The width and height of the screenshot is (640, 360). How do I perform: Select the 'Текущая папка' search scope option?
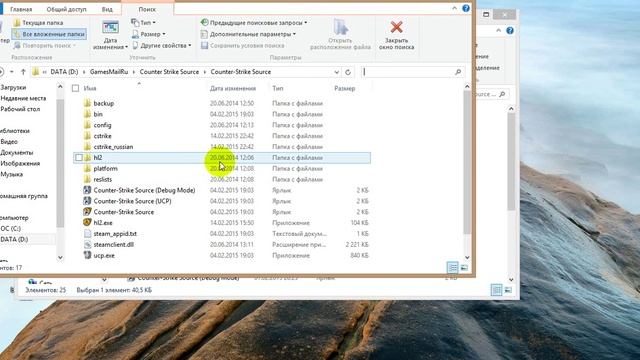(38, 23)
